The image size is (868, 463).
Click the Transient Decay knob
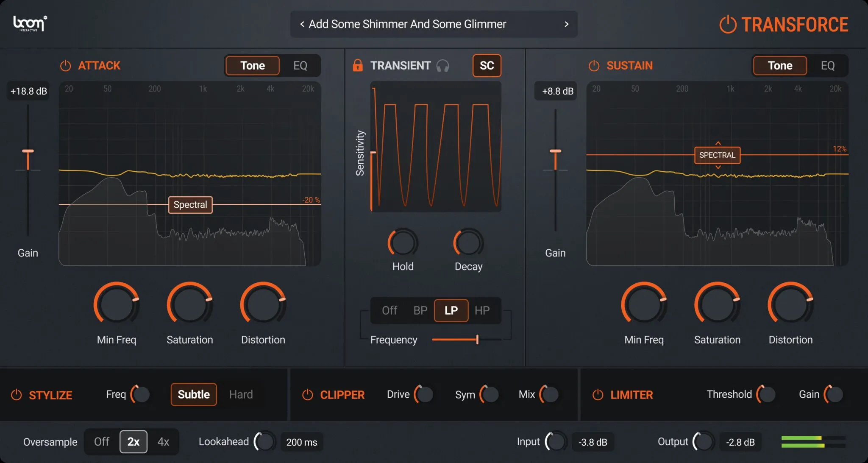pyautogui.click(x=468, y=243)
